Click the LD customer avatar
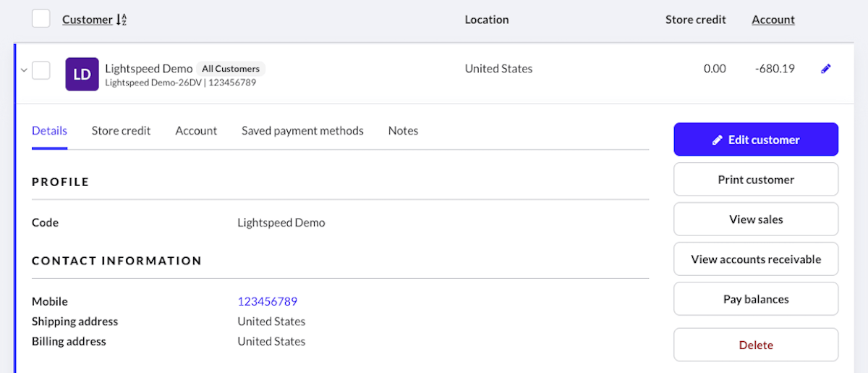Viewport: 868px width, 373px height. (x=82, y=74)
